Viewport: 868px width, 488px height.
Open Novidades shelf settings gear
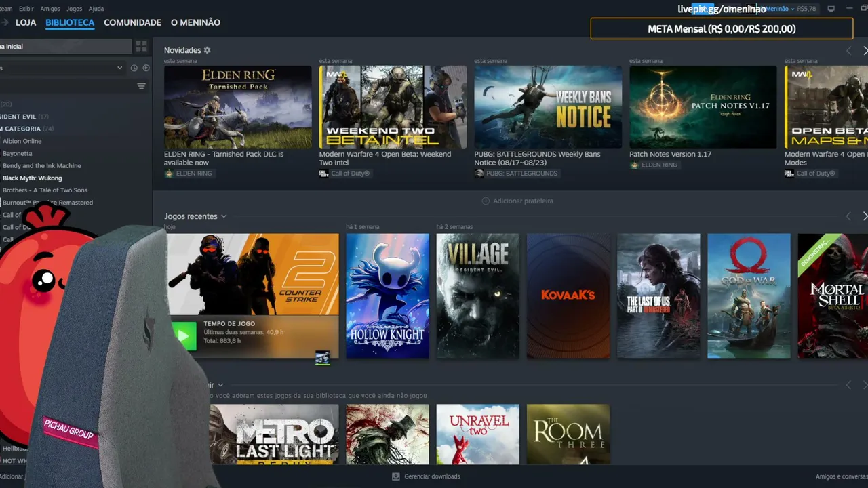[208, 50]
